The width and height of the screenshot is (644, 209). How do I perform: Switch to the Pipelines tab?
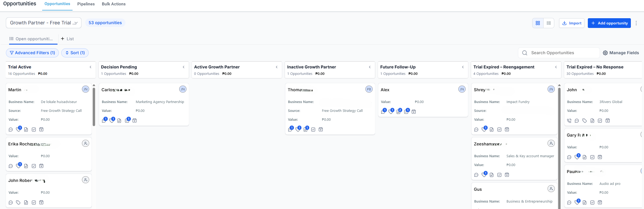tap(86, 4)
